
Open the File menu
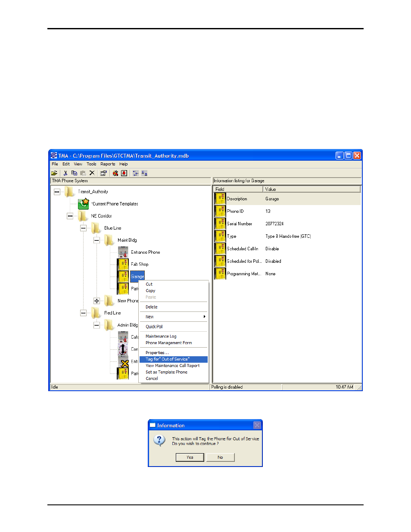[x=55, y=164]
